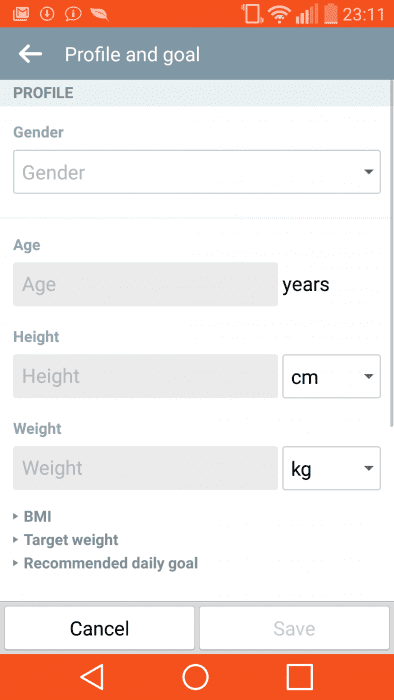Open the Gmail notification icon
Screen dimensions: 394x700
point(21,14)
